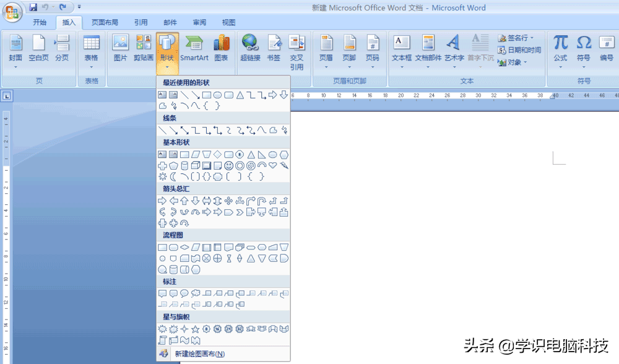Select the oval shape in 最近使用的形状
619x364 pixels.
tap(217, 95)
